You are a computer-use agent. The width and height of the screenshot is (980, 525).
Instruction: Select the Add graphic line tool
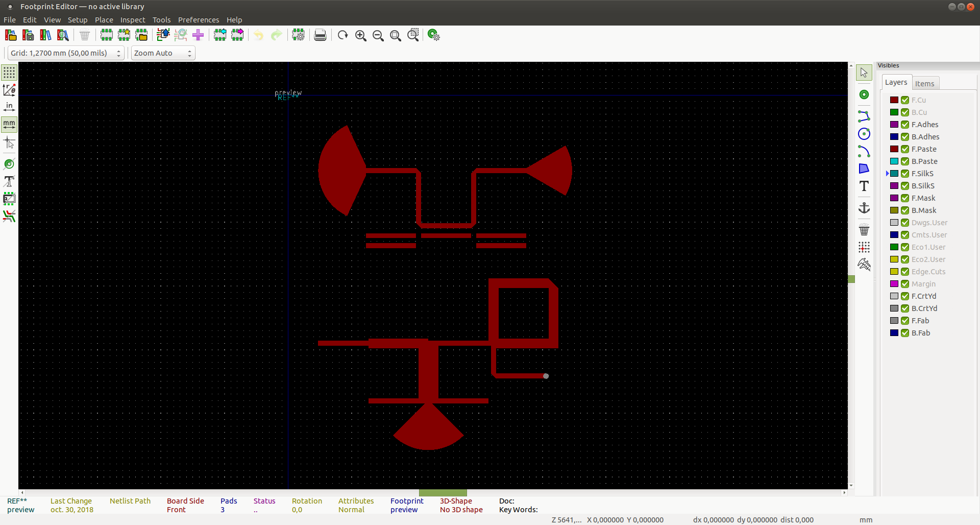[864, 116]
